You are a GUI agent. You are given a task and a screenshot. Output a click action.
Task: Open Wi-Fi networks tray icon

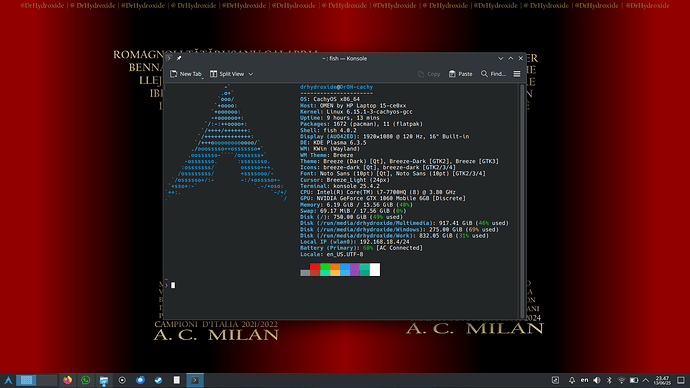tap(621, 380)
